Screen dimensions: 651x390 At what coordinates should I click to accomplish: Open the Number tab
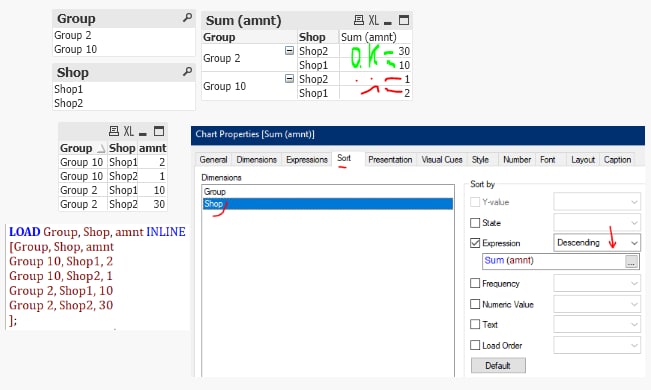click(517, 159)
